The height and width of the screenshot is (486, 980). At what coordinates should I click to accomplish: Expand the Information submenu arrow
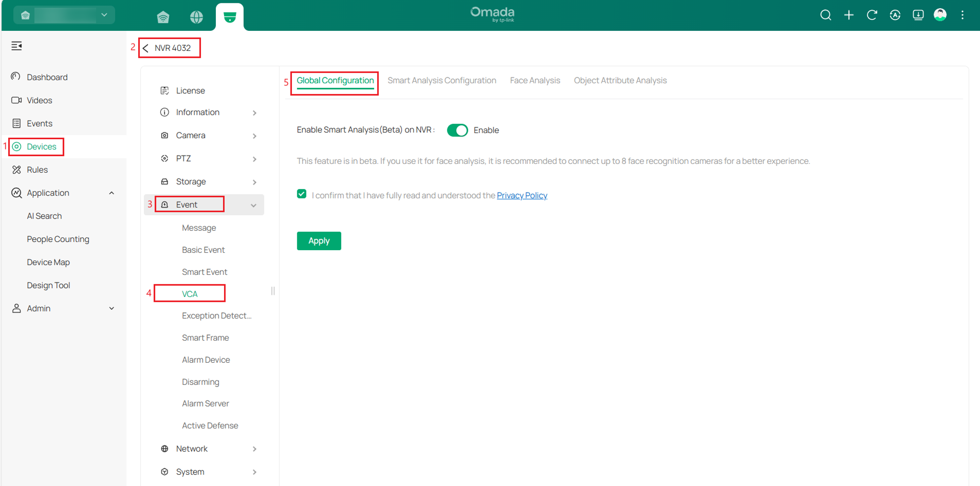(x=254, y=113)
